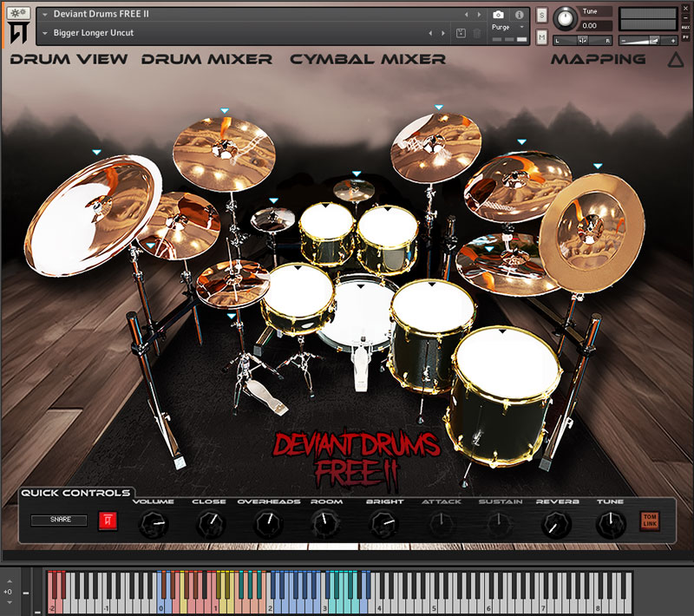Open the snapshot camera view
Image resolution: width=694 pixels, height=616 pixels.
tap(498, 15)
